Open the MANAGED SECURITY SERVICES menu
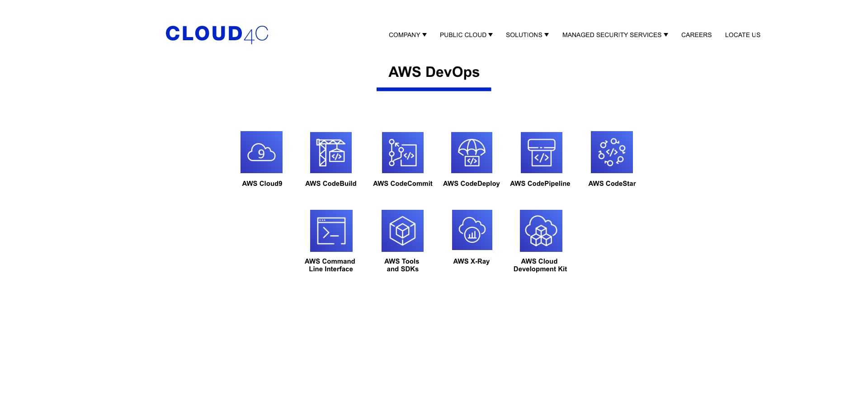The image size is (868, 397). click(x=615, y=35)
